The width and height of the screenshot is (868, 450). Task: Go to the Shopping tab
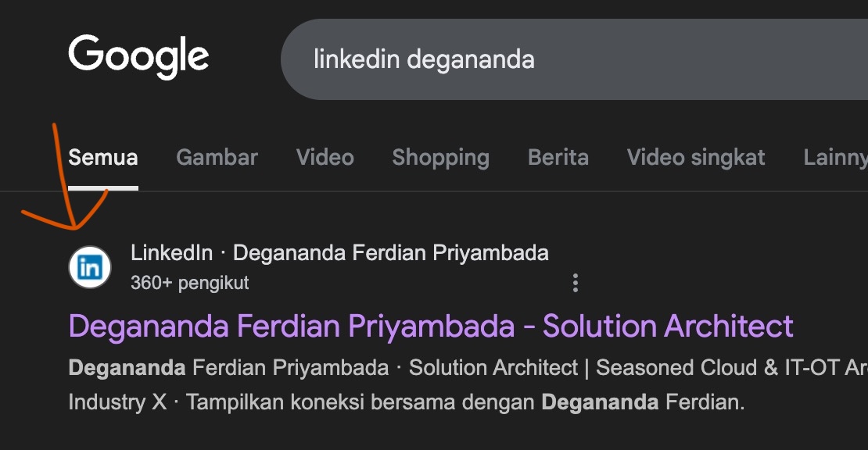coord(440,158)
